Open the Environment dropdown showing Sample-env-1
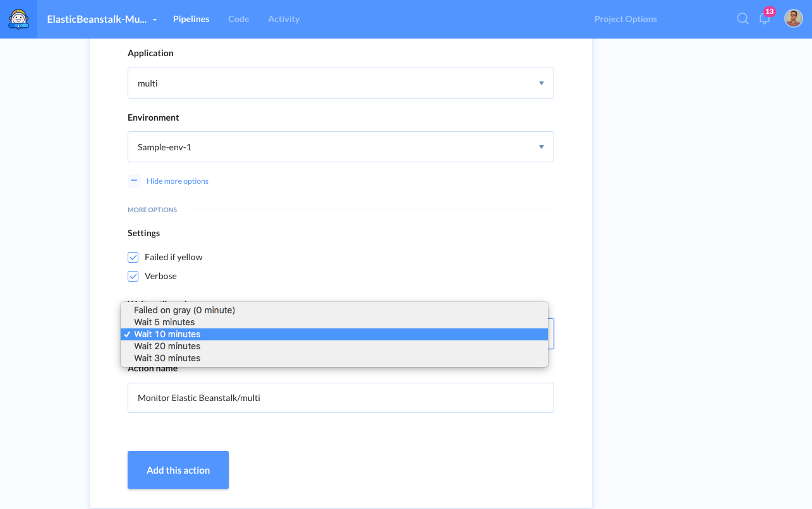This screenshot has width=812, height=509. click(x=341, y=147)
